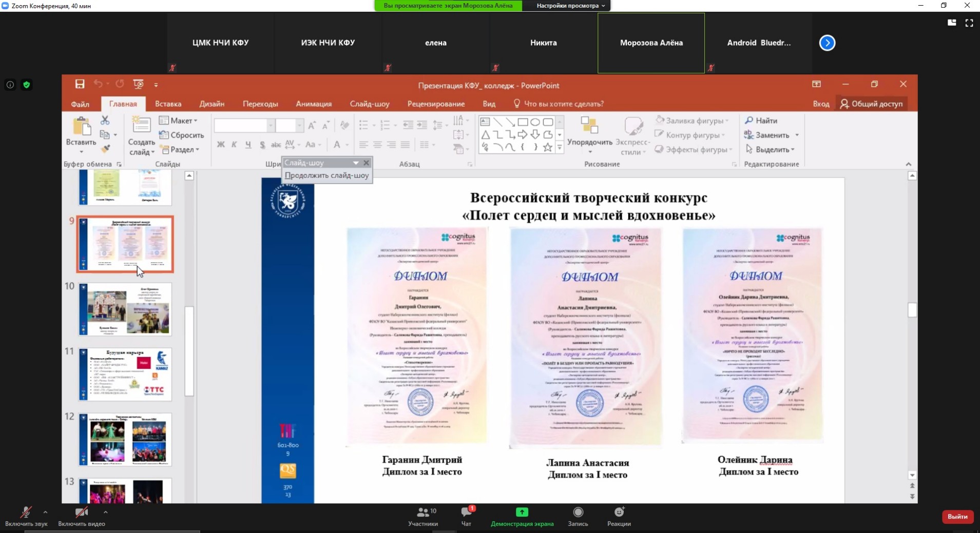Select left text alignment

click(363, 145)
